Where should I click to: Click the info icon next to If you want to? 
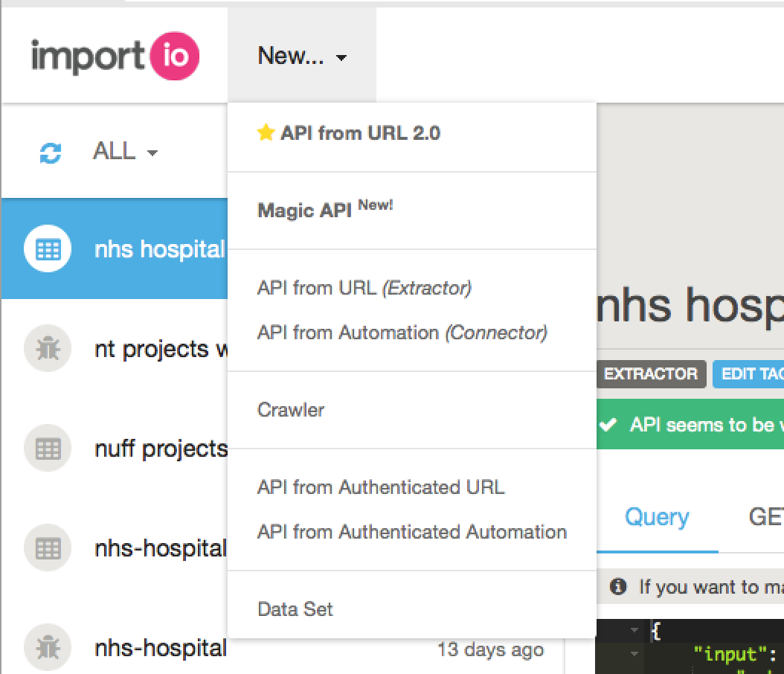pyautogui.click(x=618, y=586)
